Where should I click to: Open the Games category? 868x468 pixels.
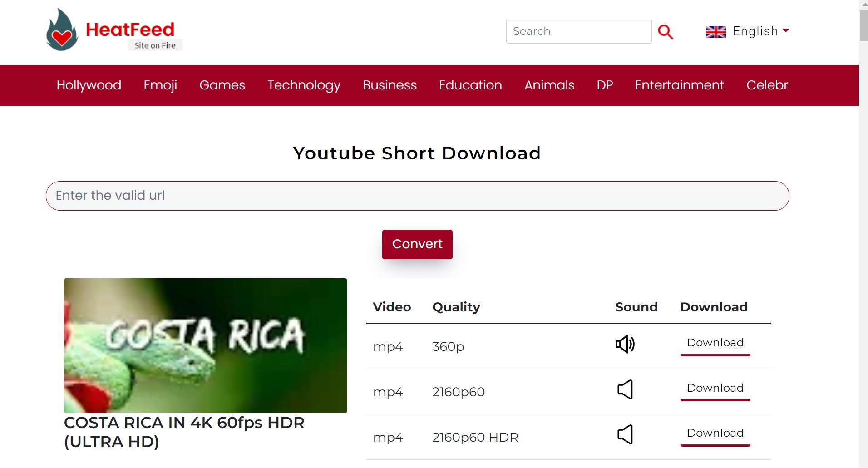pos(222,85)
